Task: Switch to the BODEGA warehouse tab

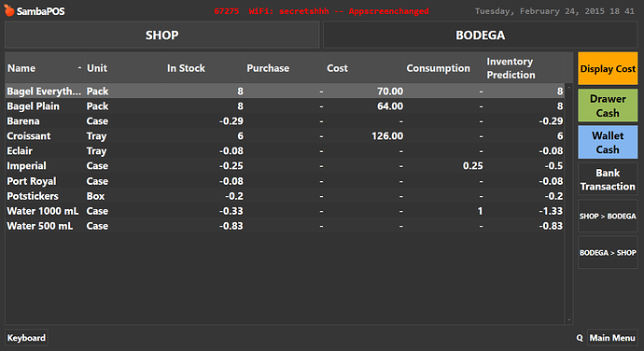Action: pos(480,35)
